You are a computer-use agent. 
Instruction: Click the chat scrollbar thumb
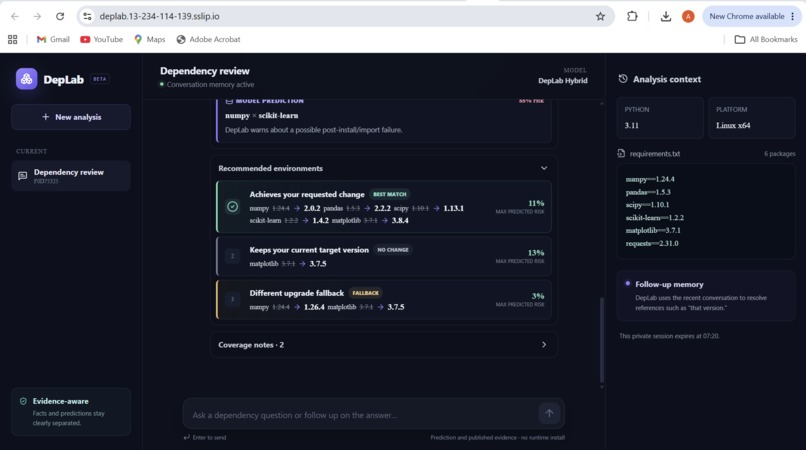point(602,339)
